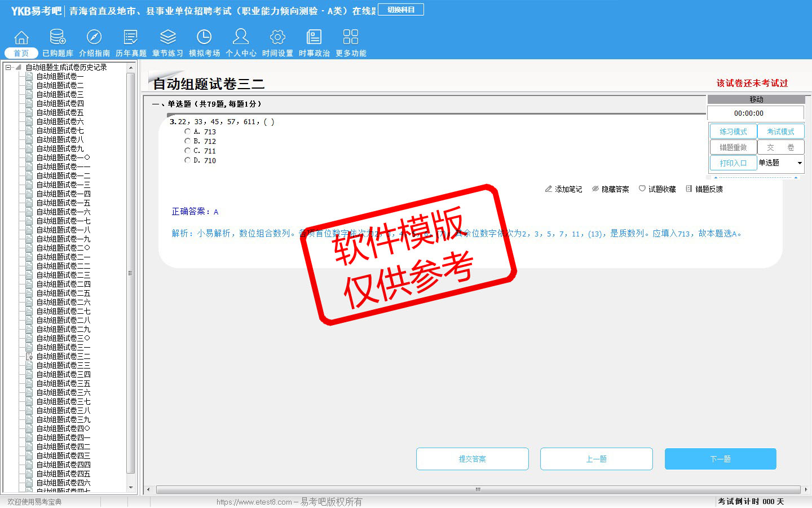
Task: Open 自动组题试卷三三 in the tree
Action: point(63,365)
